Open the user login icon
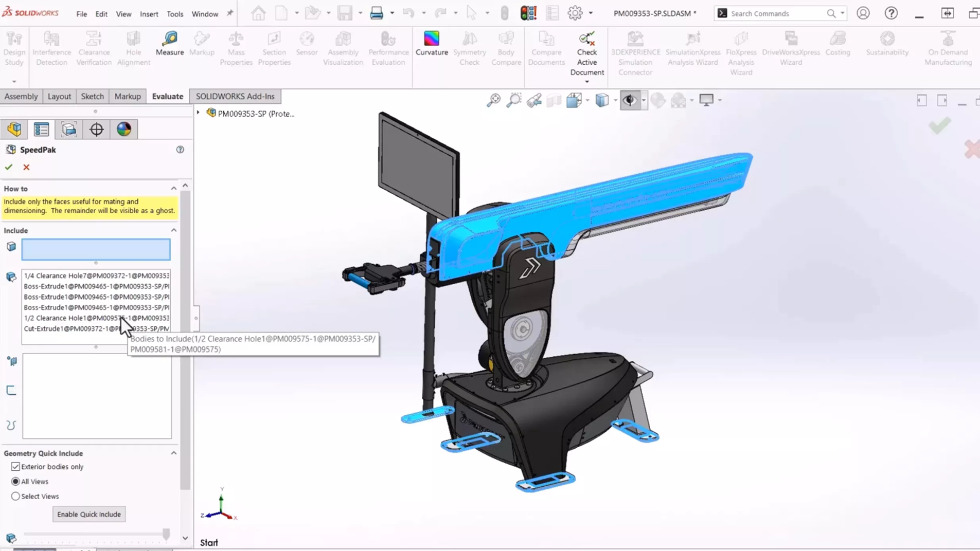 [x=863, y=13]
